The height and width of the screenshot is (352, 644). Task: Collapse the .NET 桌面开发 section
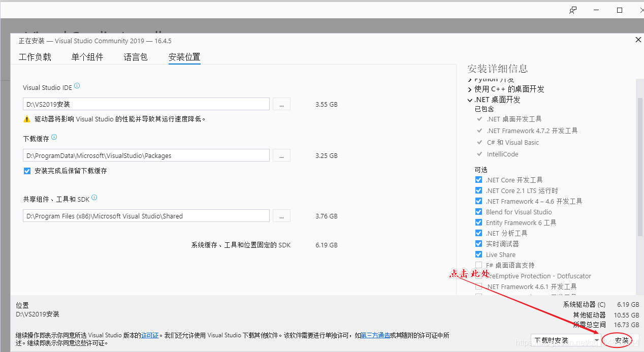tap(469, 99)
